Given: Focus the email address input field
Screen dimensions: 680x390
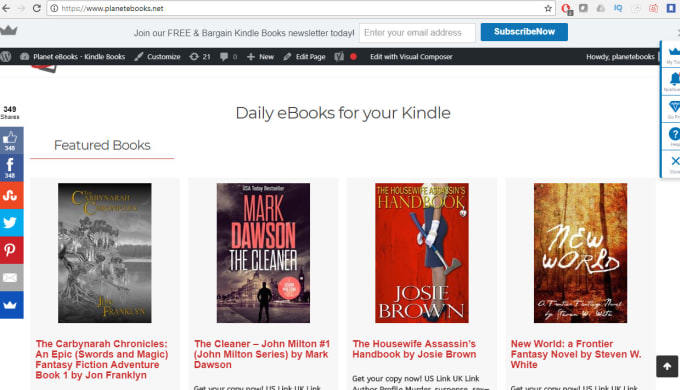Looking at the screenshot, I should tap(417, 33).
